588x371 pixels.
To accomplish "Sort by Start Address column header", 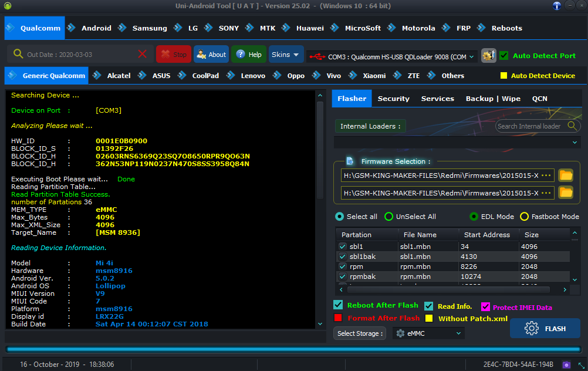I will tap(486, 235).
